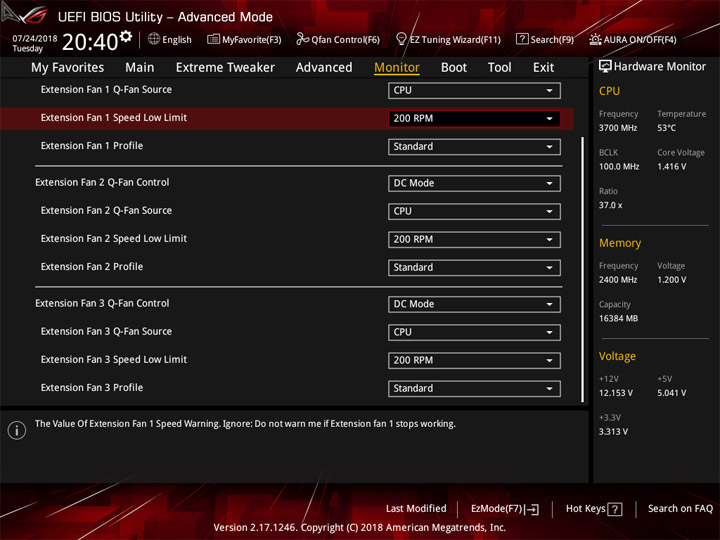Open Extension Fan 2 Speed Low Limit dropdown
Screen dimensions: 720x540
(474, 239)
